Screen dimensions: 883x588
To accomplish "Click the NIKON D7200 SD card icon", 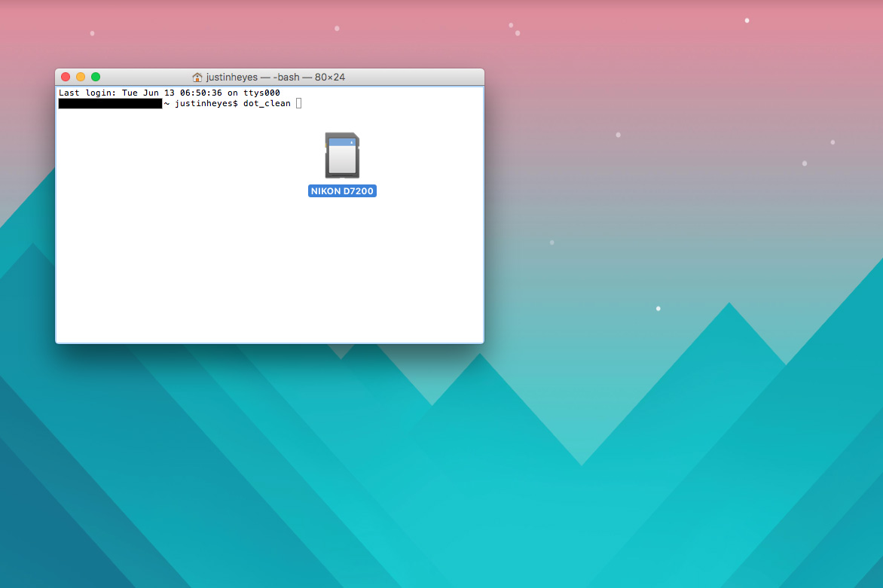I will [x=342, y=155].
